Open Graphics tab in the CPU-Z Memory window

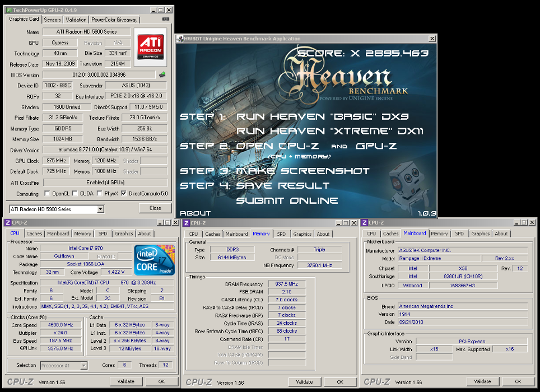[302, 234]
